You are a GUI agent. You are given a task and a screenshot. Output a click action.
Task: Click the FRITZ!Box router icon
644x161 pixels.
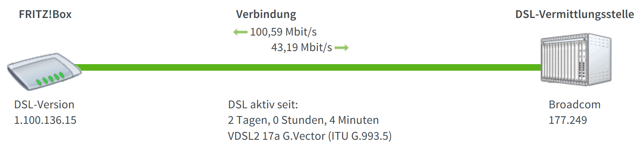44,71
